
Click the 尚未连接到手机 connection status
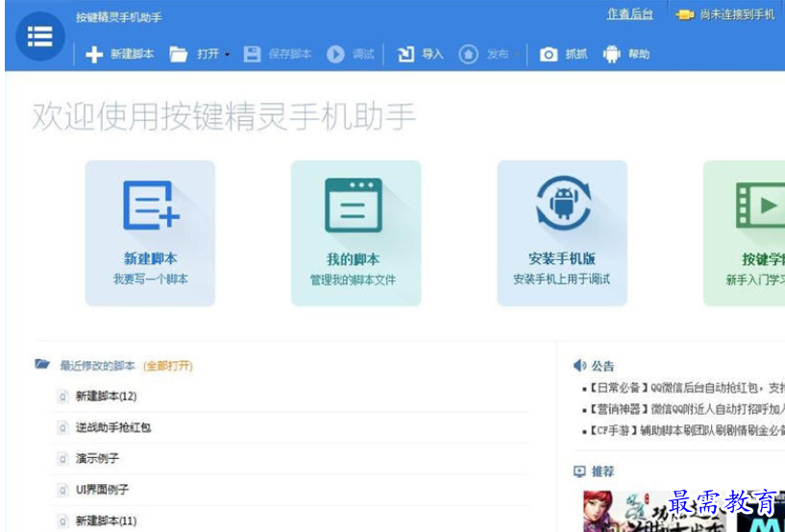pos(737,15)
